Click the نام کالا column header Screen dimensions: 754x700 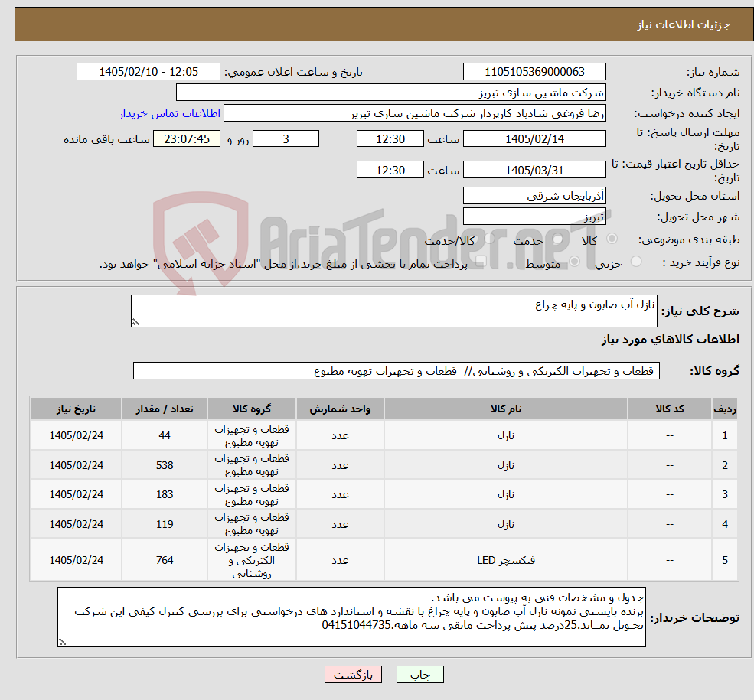(506, 409)
